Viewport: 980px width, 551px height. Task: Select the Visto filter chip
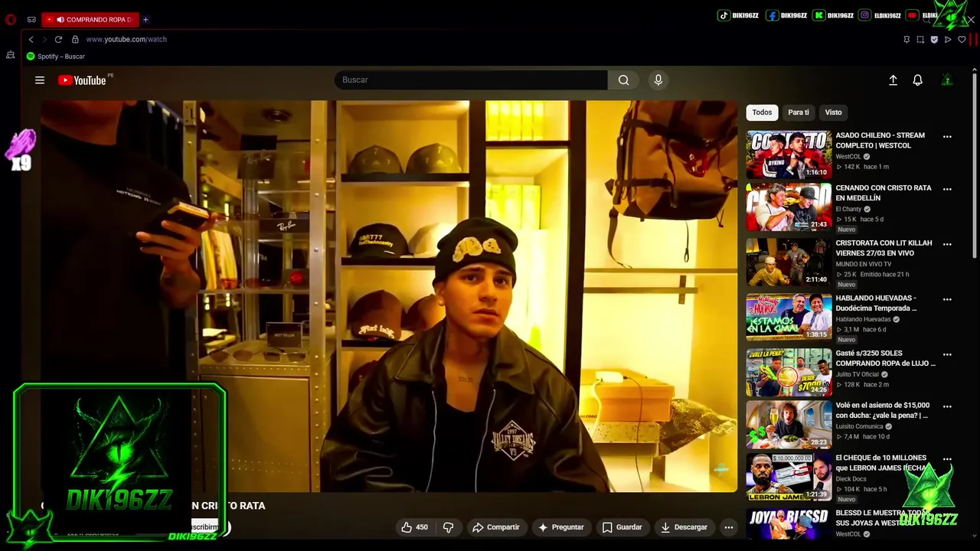[833, 112]
